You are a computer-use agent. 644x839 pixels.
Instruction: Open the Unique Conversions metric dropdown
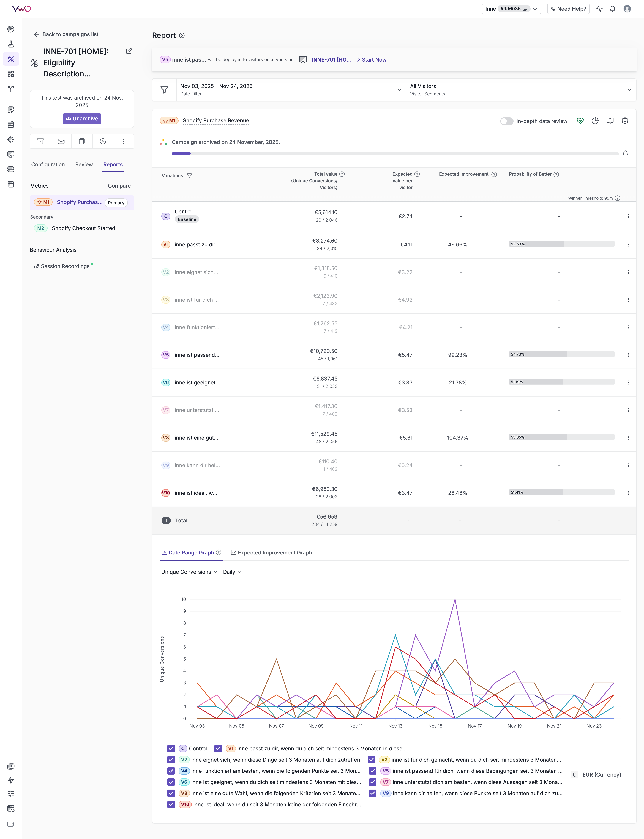189,572
